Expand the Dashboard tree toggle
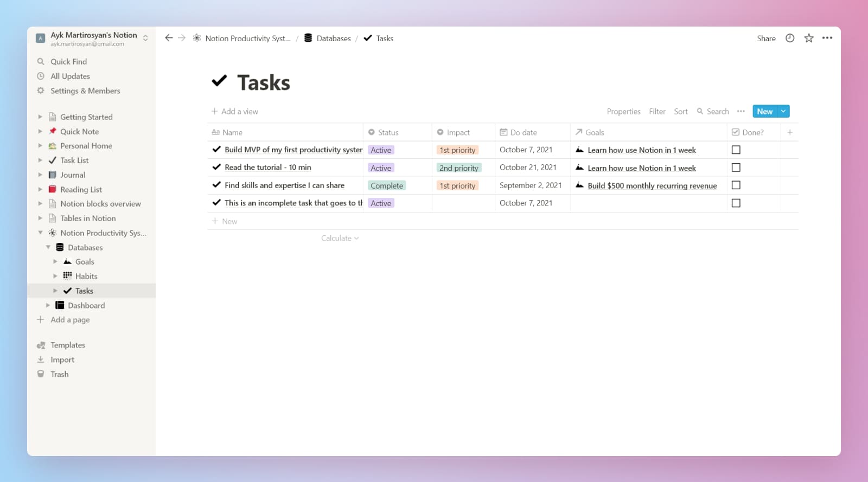The height and width of the screenshot is (482, 868). [48, 305]
